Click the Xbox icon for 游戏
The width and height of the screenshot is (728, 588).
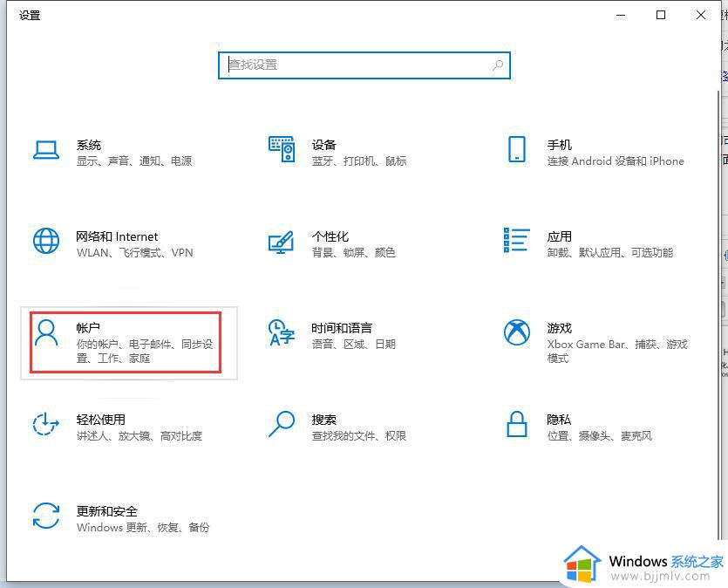pyautogui.click(x=517, y=332)
